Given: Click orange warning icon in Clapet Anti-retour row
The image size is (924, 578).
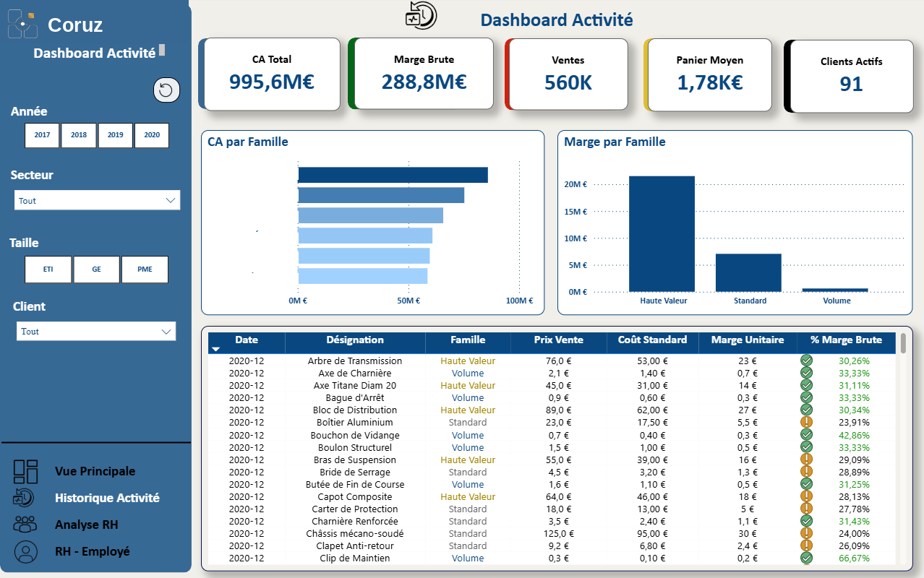Looking at the screenshot, I should tap(806, 545).
